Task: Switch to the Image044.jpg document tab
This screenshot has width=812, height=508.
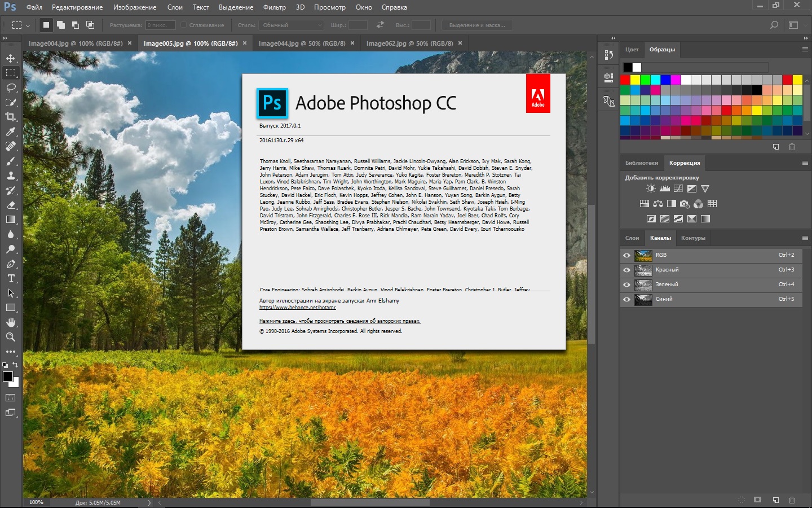Action: point(302,43)
